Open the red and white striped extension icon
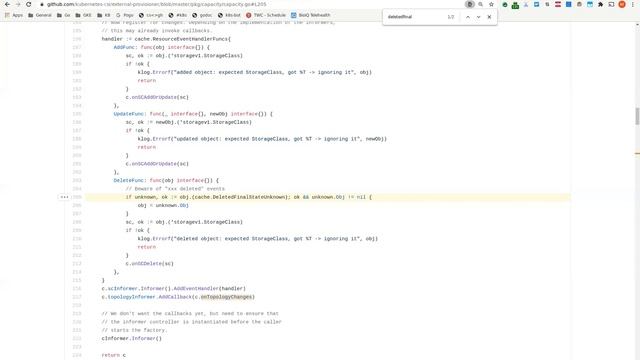640x360 pixels. click(558, 4)
